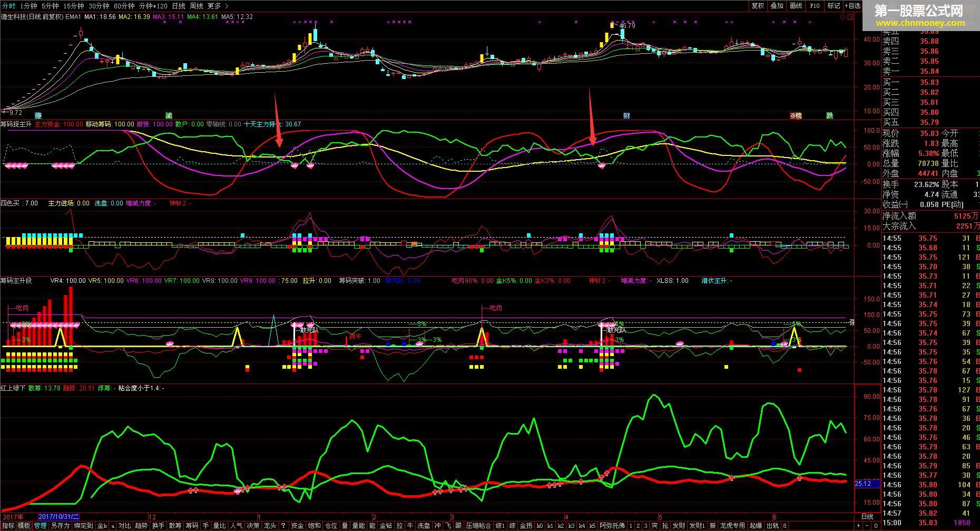Click the 2017/10/31 date label
This screenshot has height=531, width=980.
click(58, 516)
